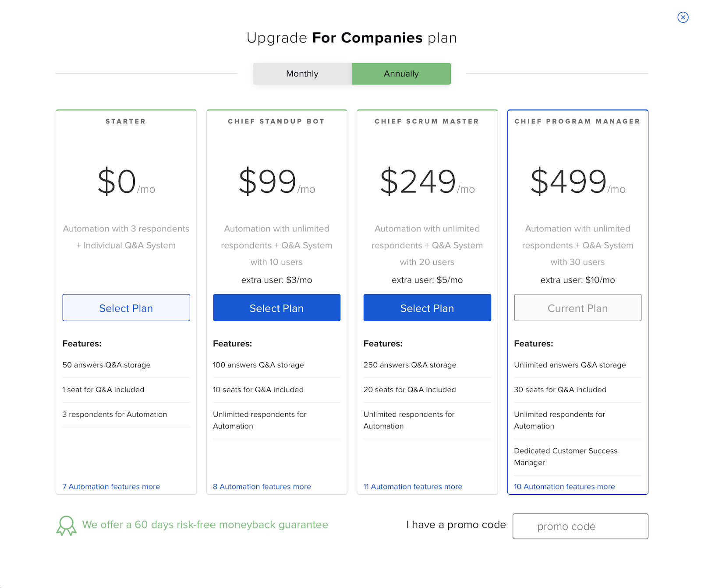Click the moneyback guarantee ribbon icon

click(66, 525)
